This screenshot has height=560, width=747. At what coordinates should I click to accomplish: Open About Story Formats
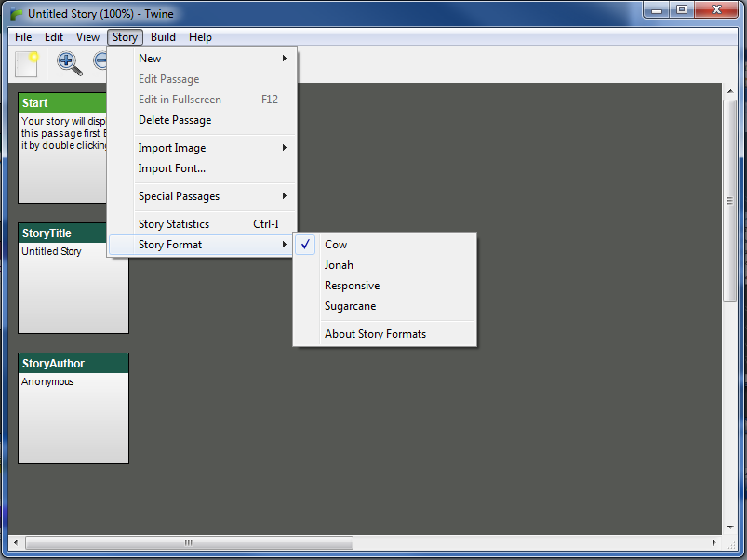(375, 334)
